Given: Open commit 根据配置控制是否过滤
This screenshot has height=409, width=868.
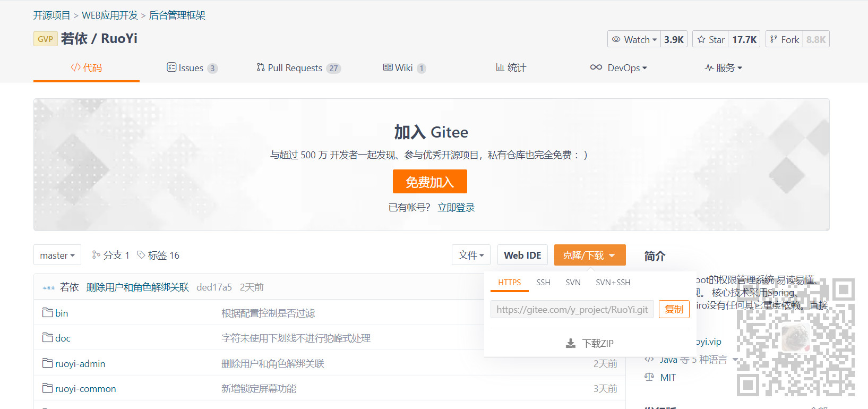Looking at the screenshot, I should (268, 313).
